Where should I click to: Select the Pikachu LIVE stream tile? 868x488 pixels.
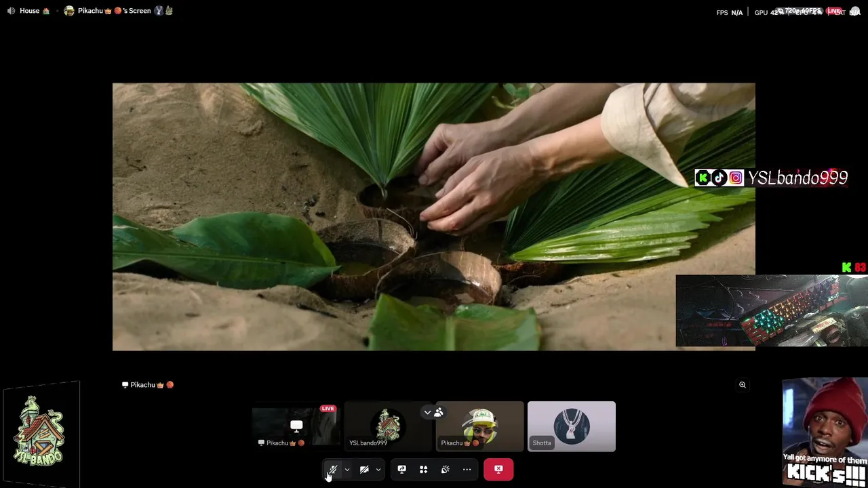click(x=296, y=426)
